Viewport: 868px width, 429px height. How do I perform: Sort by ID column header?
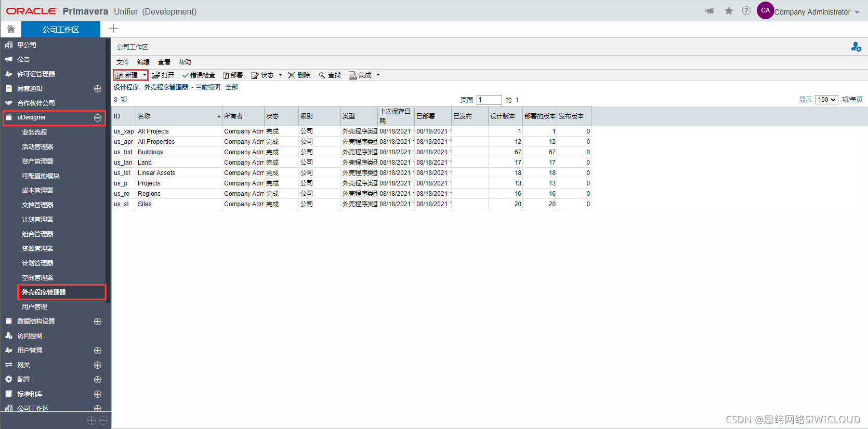pos(124,116)
